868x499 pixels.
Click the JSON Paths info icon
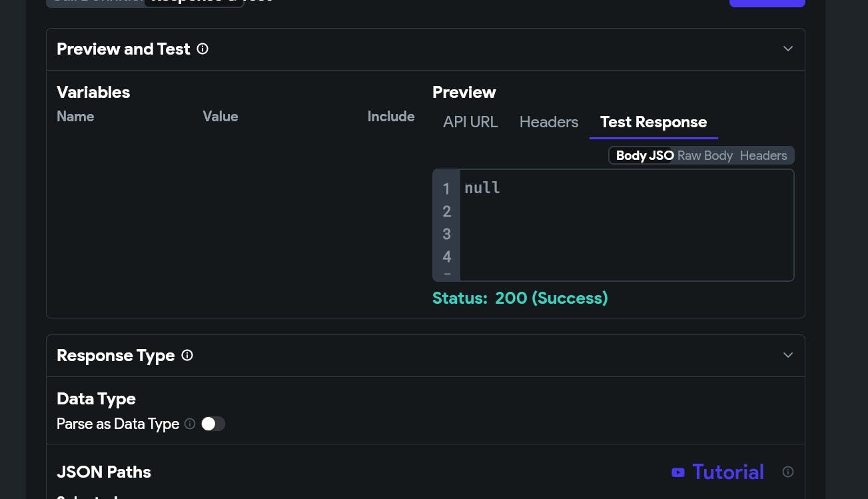pyautogui.click(x=787, y=472)
